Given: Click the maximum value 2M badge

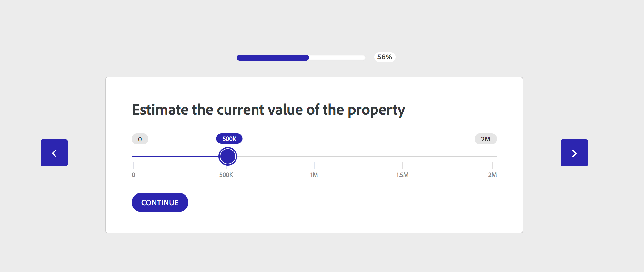Looking at the screenshot, I should [x=485, y=139].
